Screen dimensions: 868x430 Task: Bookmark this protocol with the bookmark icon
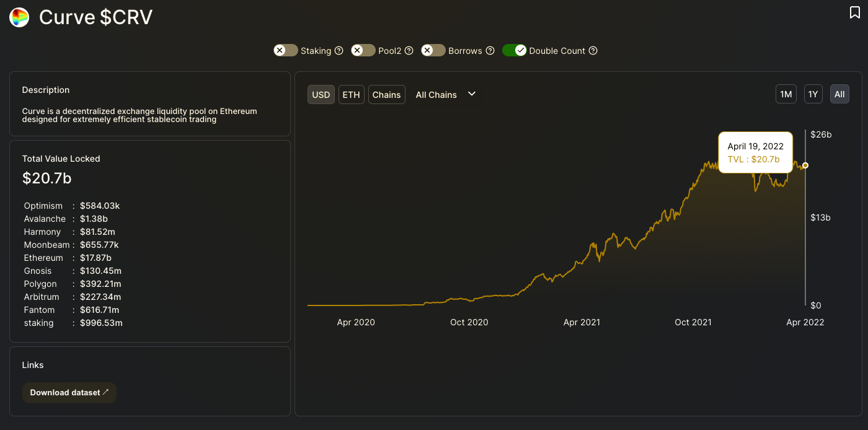point(855,12)
